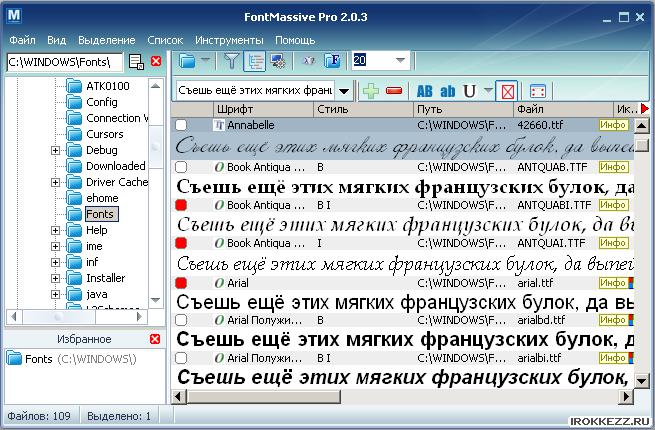Click the Инфо badge for arialbi.ttf
This screenshot has width=655, height=430.
pyautogui.click(x=613, y=358)
